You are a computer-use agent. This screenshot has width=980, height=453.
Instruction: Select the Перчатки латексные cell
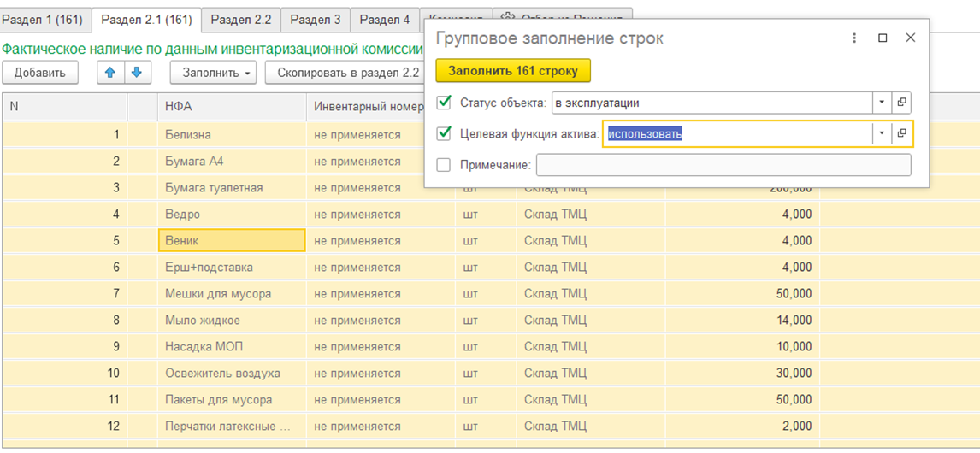(232, 427)
